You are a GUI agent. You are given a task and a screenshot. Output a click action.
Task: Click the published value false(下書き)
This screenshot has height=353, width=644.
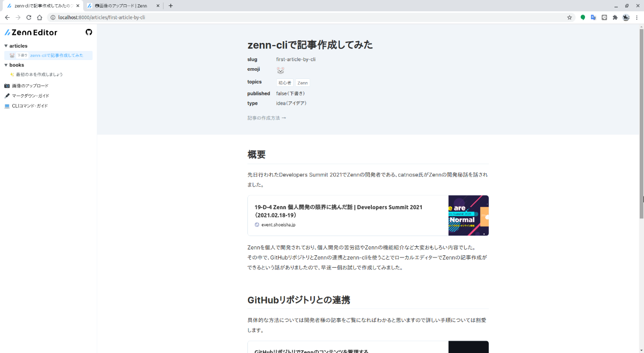(291, 93)
